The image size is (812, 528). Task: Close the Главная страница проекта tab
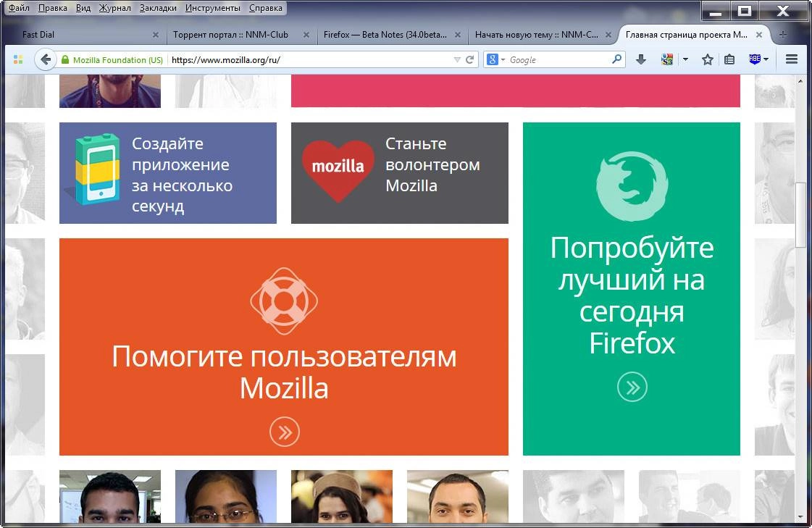[758, 35]
